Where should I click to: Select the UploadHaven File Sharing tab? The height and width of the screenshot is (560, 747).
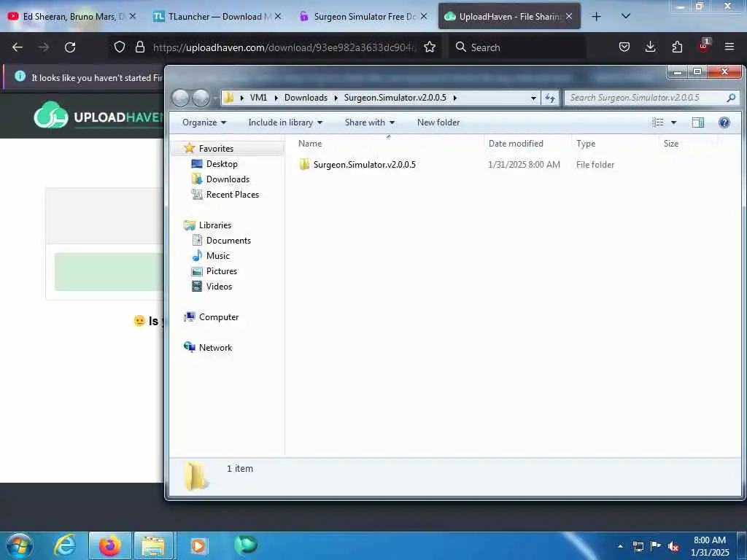pos(508,17)
